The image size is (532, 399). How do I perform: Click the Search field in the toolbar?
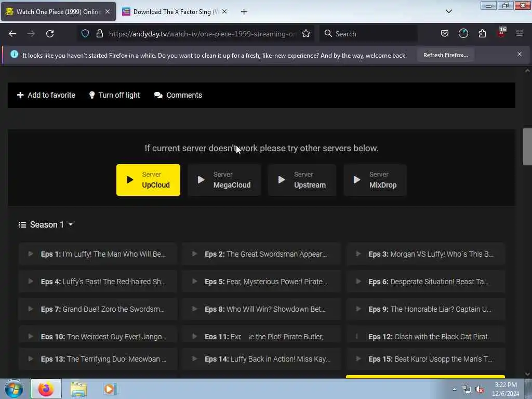click(x=368, y=34)
